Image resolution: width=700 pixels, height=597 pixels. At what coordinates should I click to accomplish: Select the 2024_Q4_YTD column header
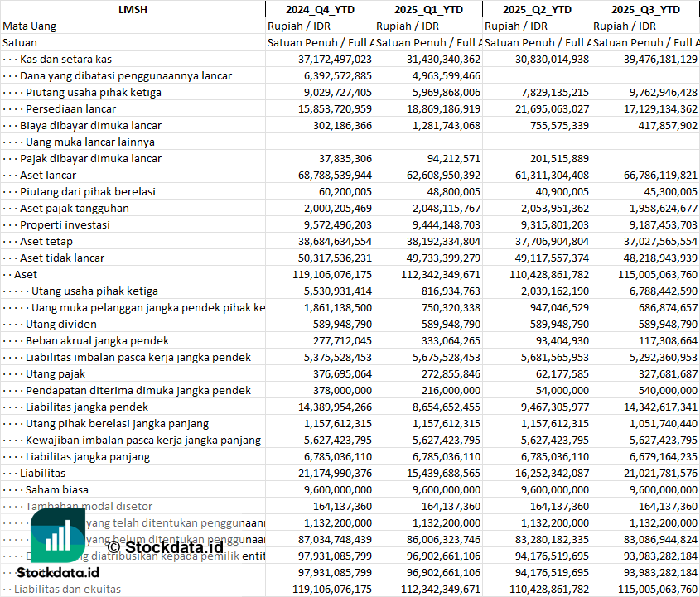pos(319,9)
